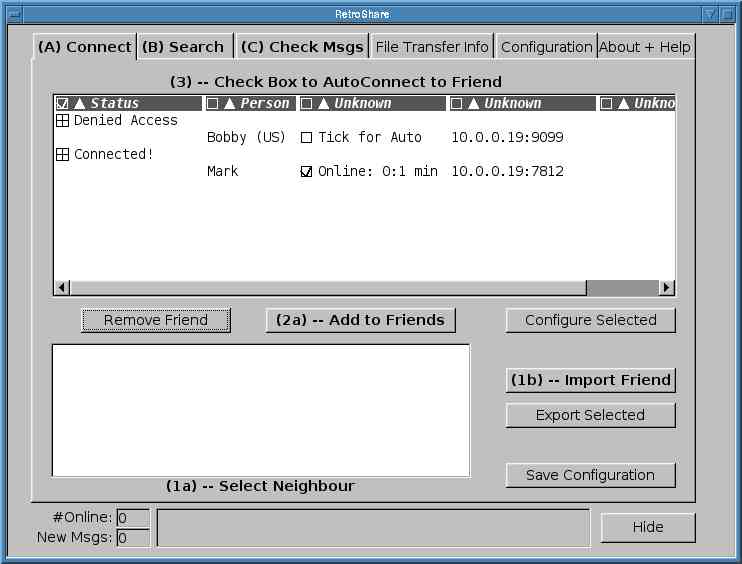Screen dimensions: 742x564
Task: Click the sort arrow in Person column header
Action: pyautogui.click(x=230, y=104)
